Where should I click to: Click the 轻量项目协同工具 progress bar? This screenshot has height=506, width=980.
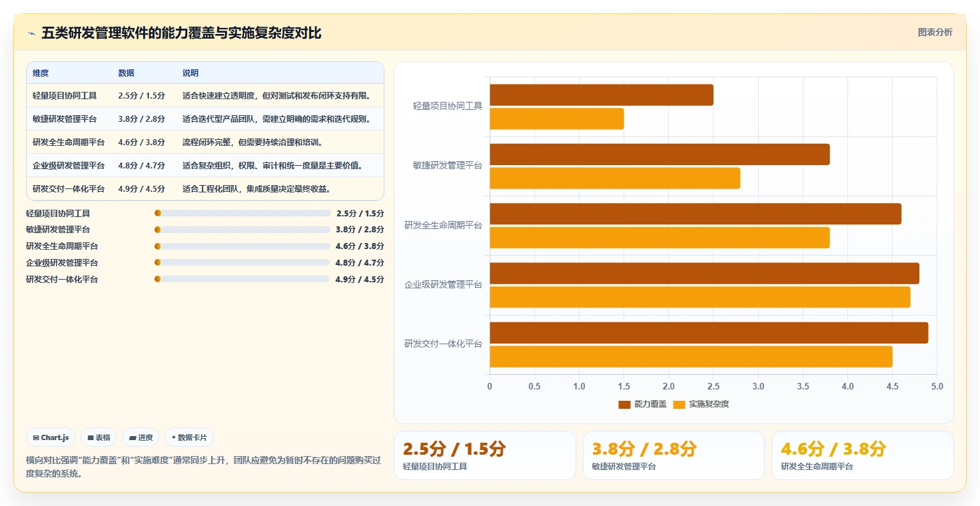243,213
